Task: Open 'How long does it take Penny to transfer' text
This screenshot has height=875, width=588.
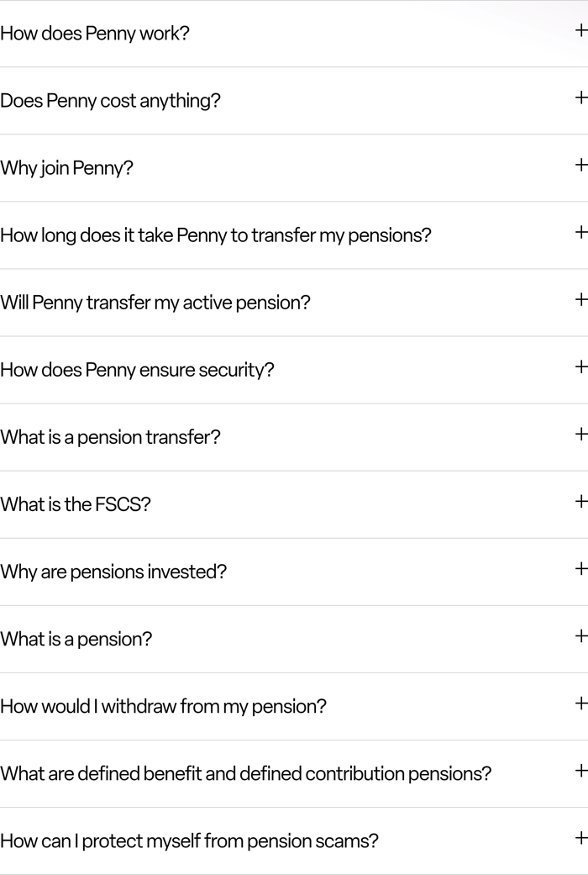Action: (215, 235)
